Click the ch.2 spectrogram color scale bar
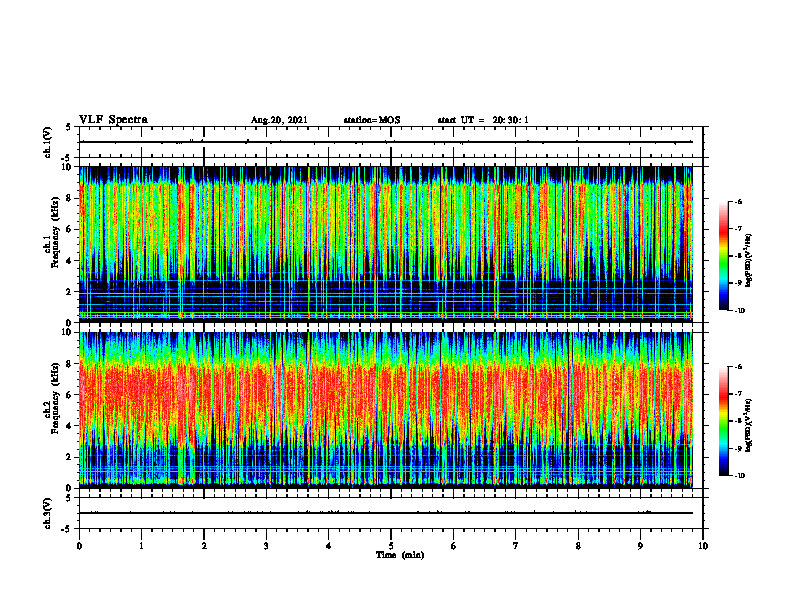 pos(723,421)
